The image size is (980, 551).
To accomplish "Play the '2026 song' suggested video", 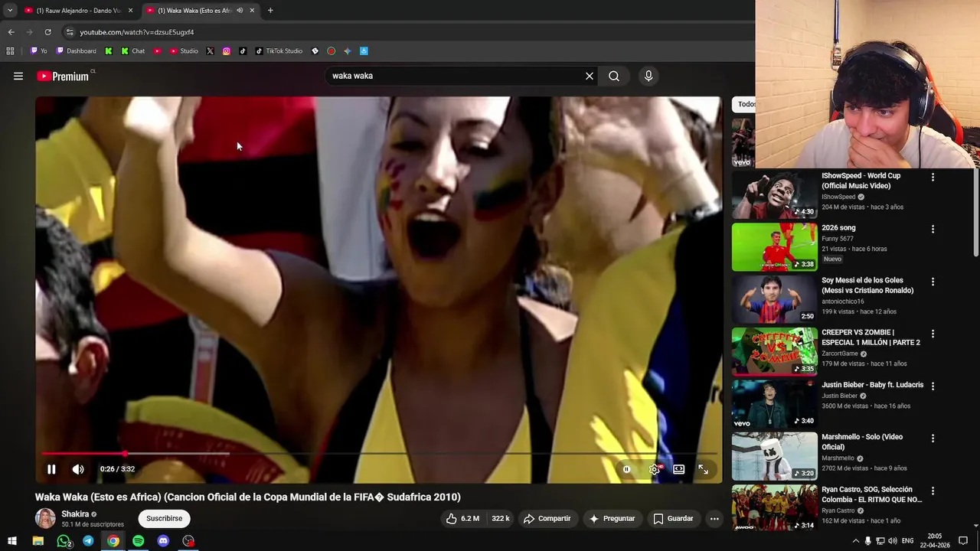I will pyautogui.click(x=775, y=247).
